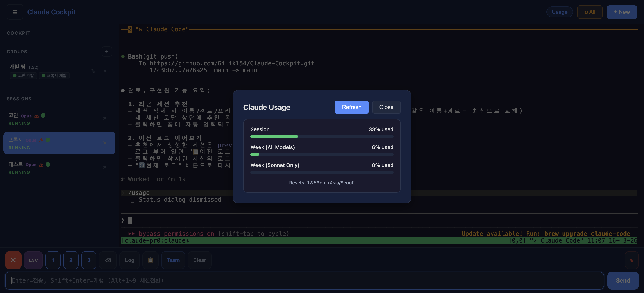
Task: Click the 코인 개발 group chip
Action: tap(23, 76)
